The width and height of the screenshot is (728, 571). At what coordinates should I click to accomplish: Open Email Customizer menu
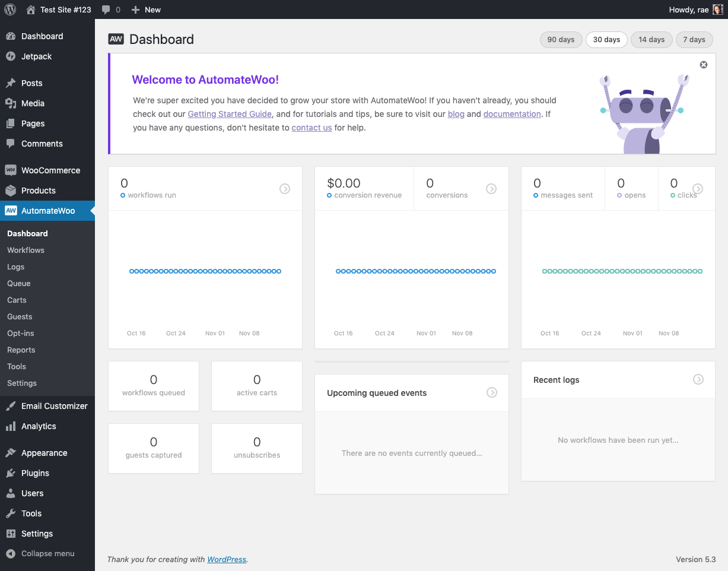point(47,406)
